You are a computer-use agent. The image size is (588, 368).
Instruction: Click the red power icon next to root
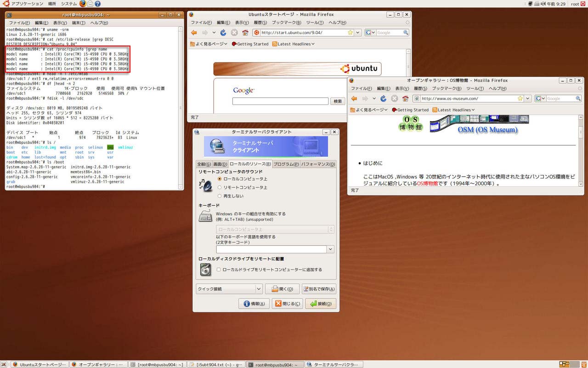583,4
